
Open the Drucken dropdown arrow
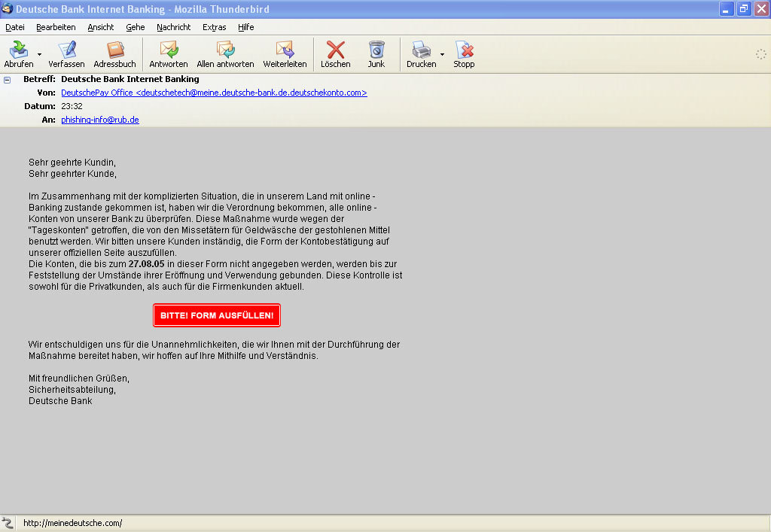click(442, 54)
